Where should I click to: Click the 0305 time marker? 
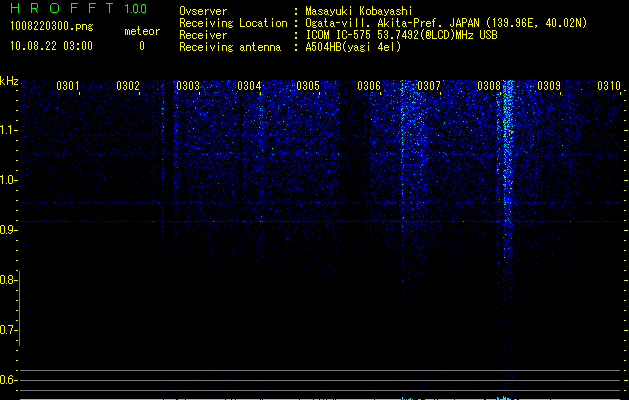pyautogui.click(x=308, y=86)
